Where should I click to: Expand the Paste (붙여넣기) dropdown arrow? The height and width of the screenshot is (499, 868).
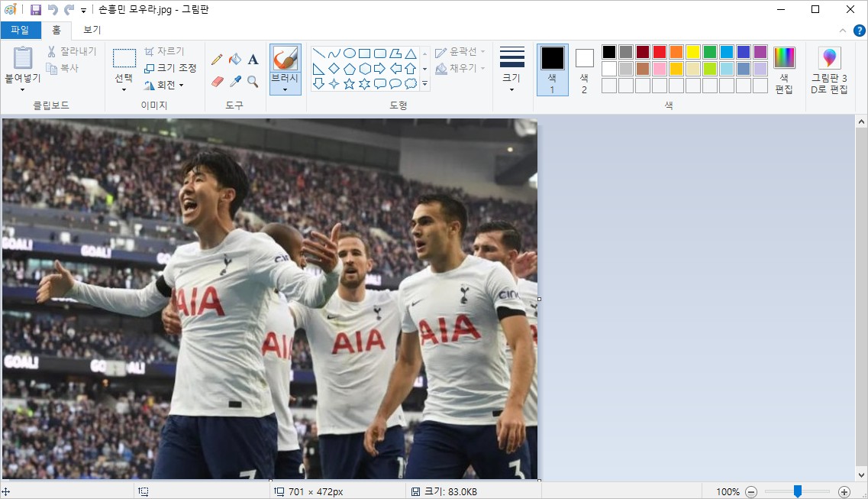coord(23,89)
